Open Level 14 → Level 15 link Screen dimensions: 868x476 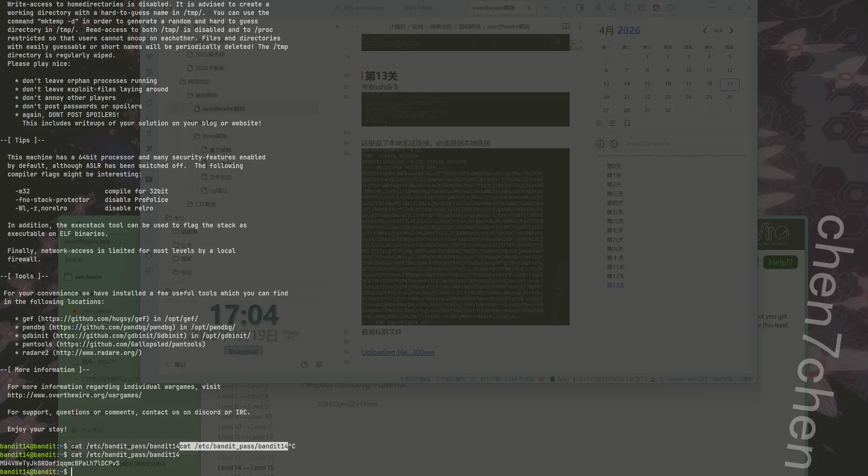pos(246,468)
